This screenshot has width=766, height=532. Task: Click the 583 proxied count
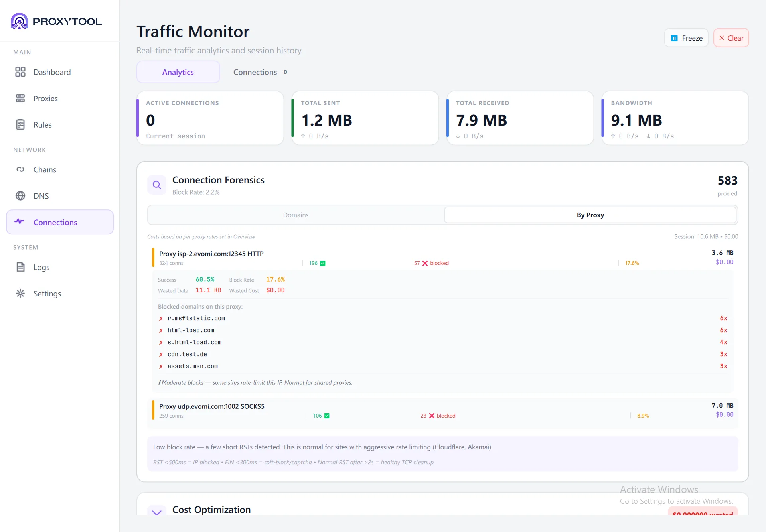click(x=727, y=181)
